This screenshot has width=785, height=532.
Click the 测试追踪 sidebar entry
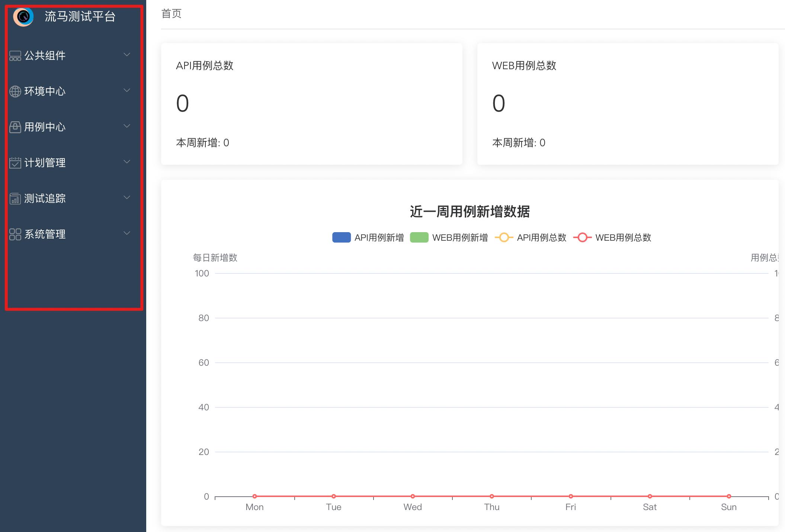coord(45,199)
